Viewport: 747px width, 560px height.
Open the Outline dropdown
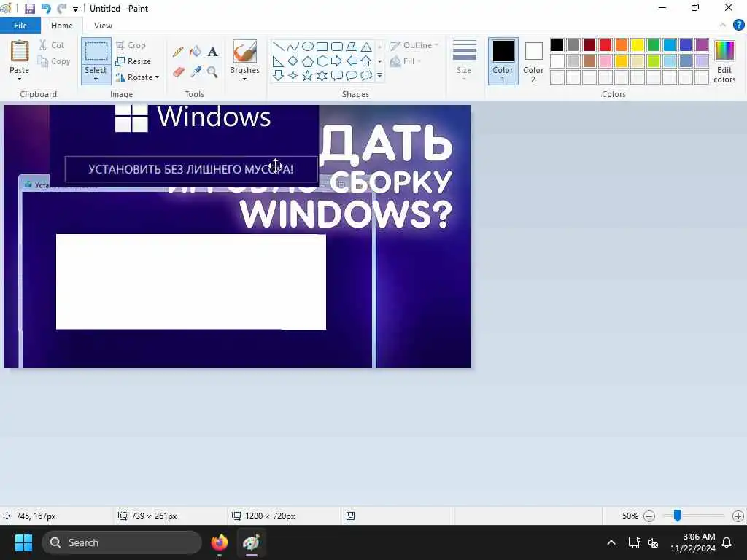414,45
